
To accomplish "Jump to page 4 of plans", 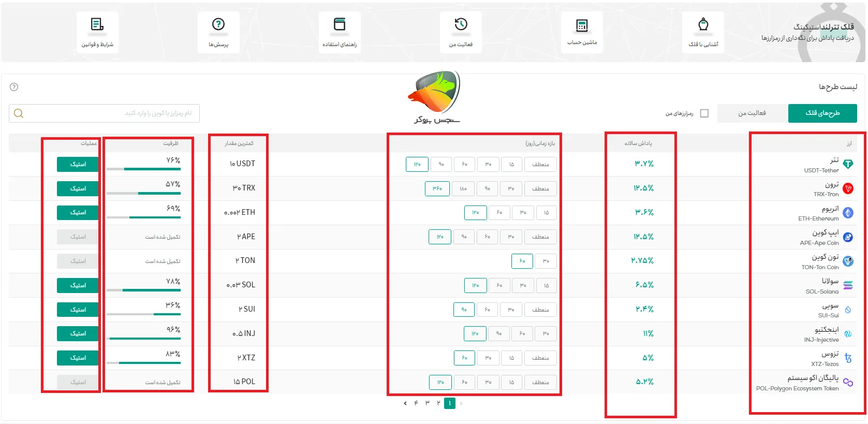I will click(x=416, y=403).
